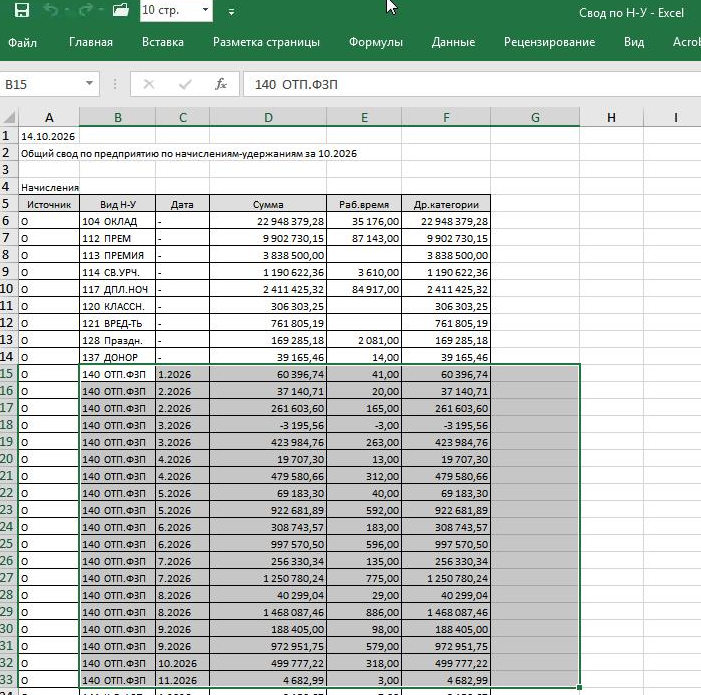Click the Select All corner triangle
Viewport: 701px width, 695px height.
point(9,117)
